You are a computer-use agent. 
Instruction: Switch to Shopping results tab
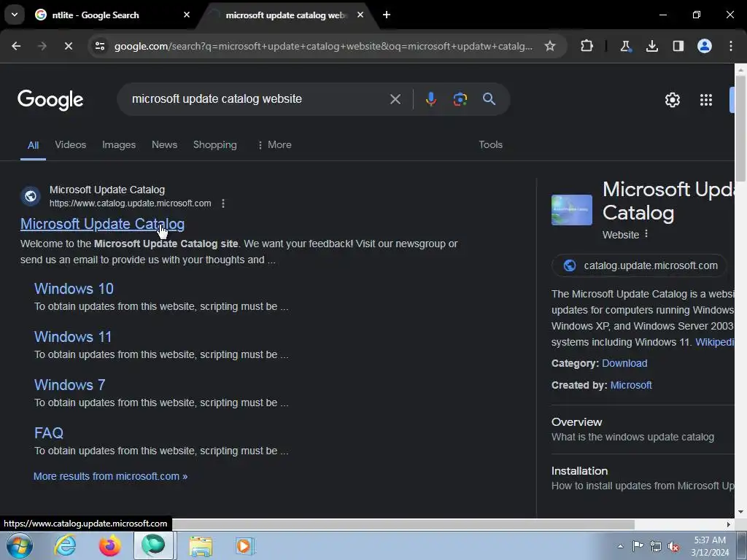tap(215, 145)
